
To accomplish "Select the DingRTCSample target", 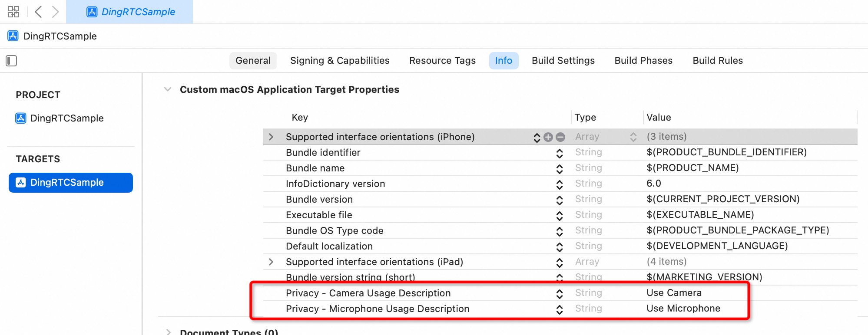I will point(71,183).
